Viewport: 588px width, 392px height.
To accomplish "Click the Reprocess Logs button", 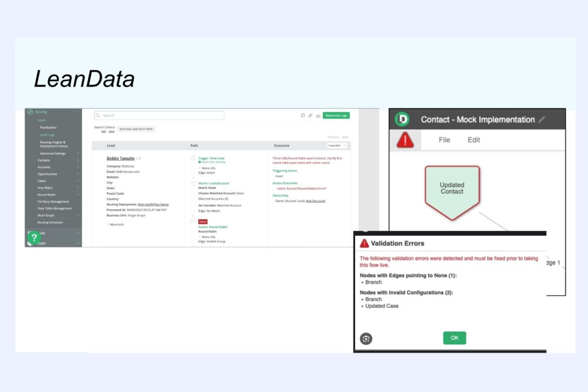I will (x=336, y=116).
